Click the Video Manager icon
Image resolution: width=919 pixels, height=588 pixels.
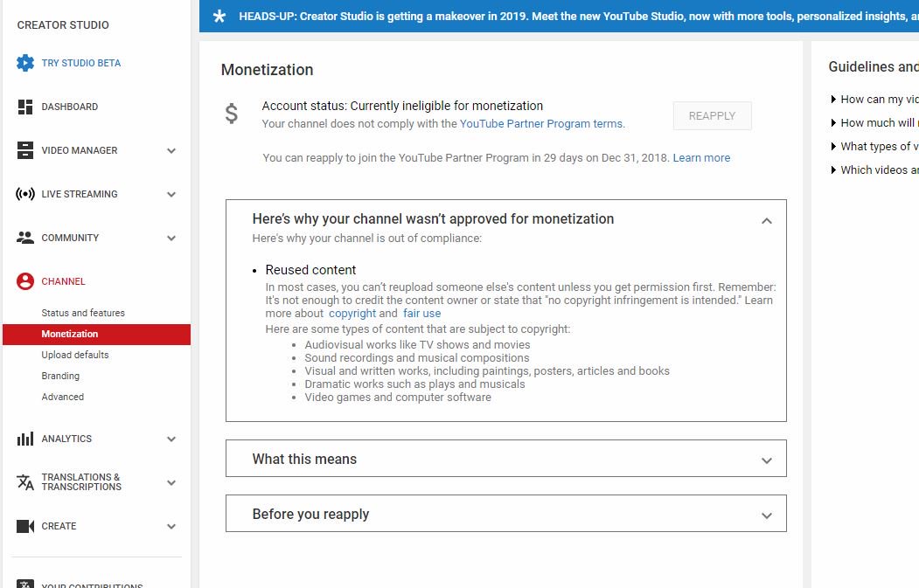(x=25, y=150)
